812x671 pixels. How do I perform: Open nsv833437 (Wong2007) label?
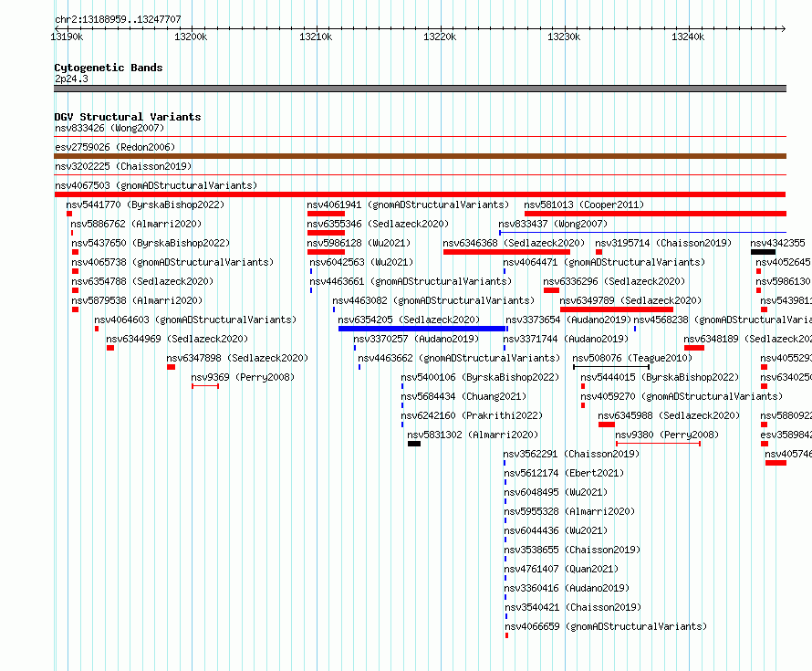(x=553, y=224)
